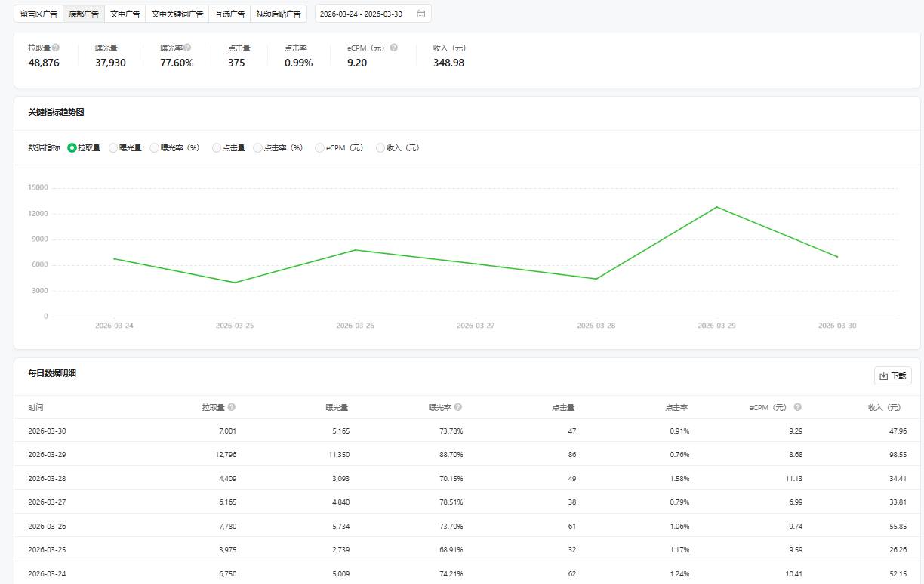Click help icon beside eCPM in summary

[393, 48]
